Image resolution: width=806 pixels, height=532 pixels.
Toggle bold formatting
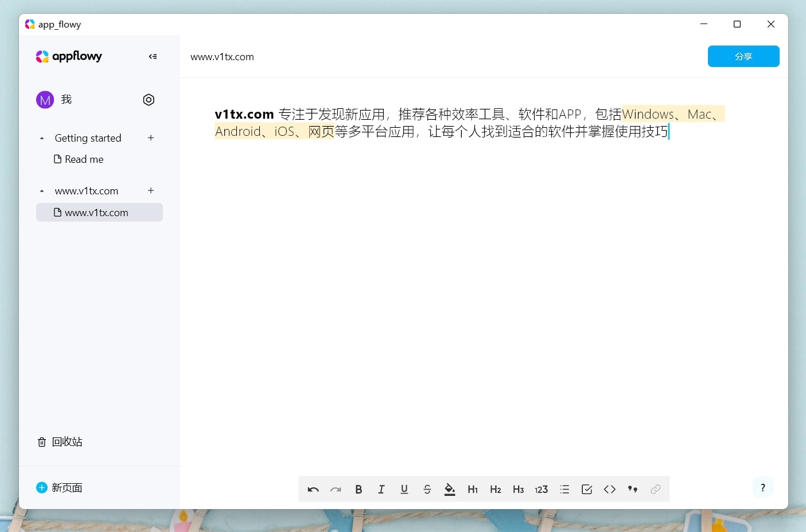point(359,489)
